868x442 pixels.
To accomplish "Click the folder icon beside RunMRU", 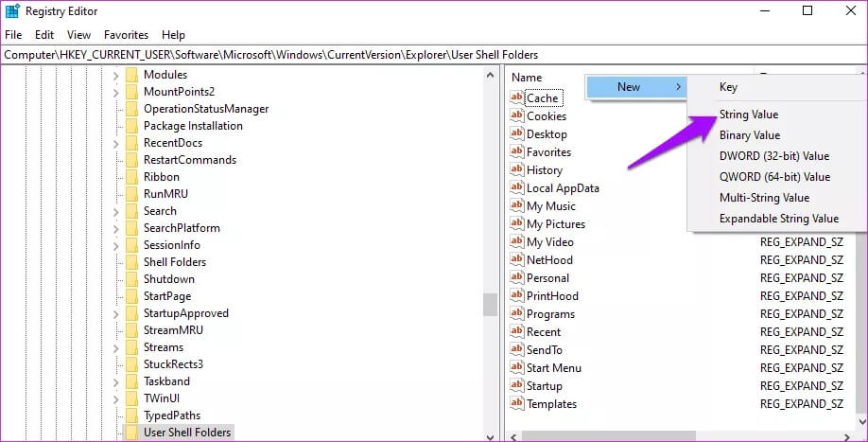I will (x=131, y=194).
